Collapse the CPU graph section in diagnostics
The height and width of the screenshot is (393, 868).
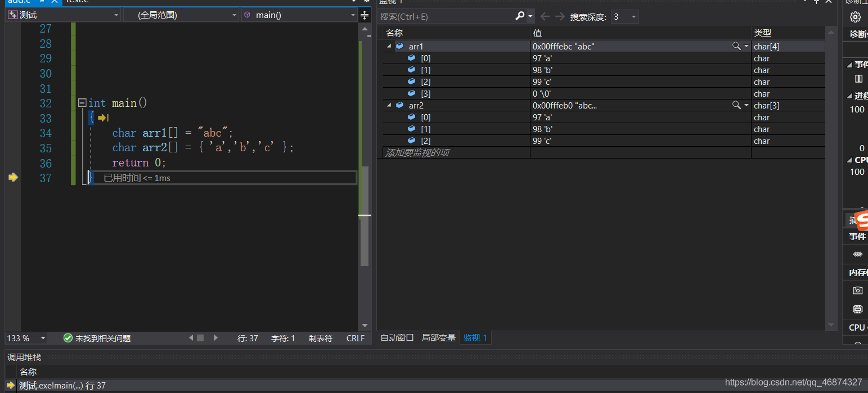point(850,160)
